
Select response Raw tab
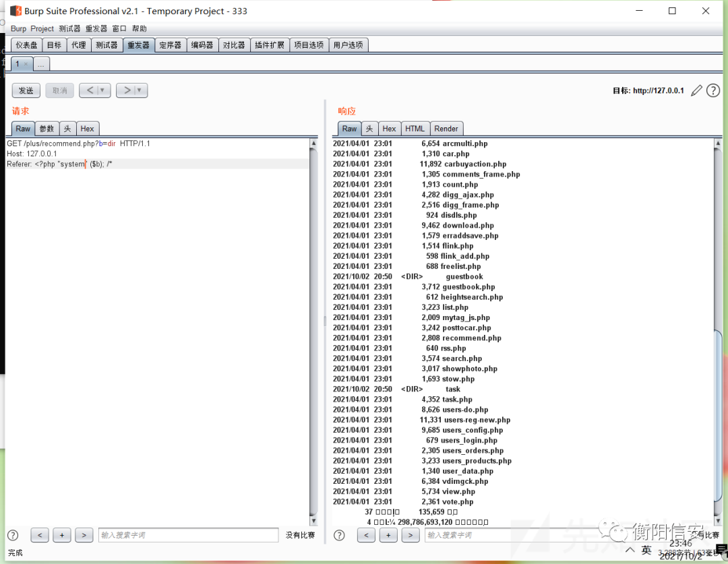click(x=350, y=129)
